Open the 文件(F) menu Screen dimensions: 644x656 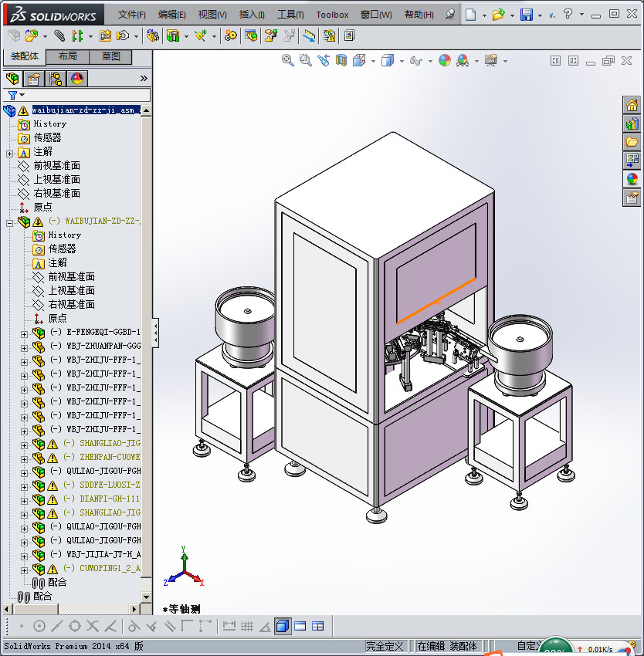coord(132,15)
